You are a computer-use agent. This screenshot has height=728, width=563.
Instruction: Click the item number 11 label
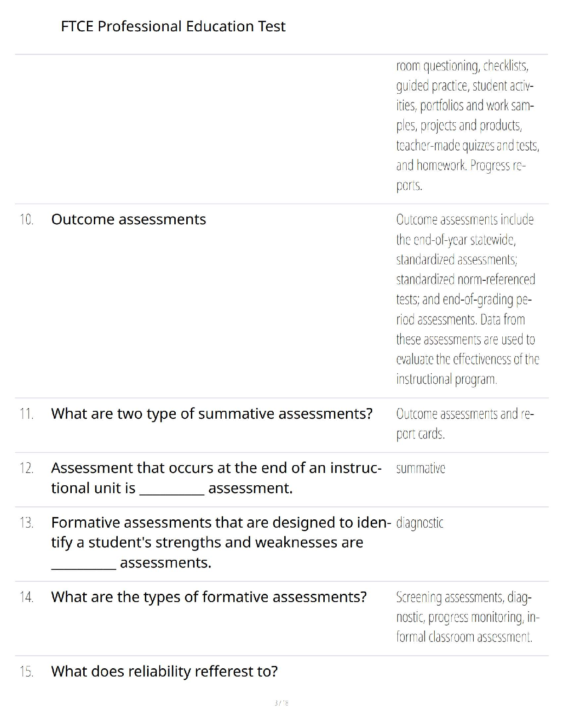tap(27, 414)
